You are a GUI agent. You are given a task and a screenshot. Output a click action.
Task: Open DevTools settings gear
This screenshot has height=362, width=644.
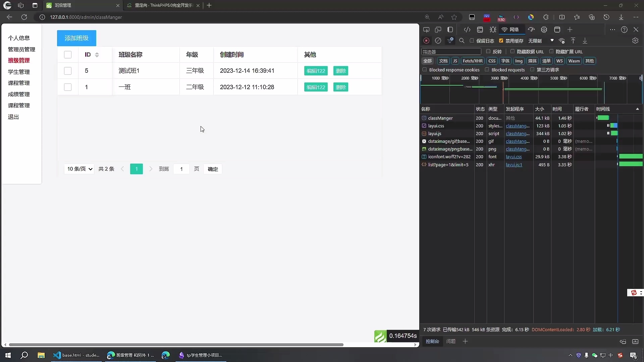(x=635, y=41)
